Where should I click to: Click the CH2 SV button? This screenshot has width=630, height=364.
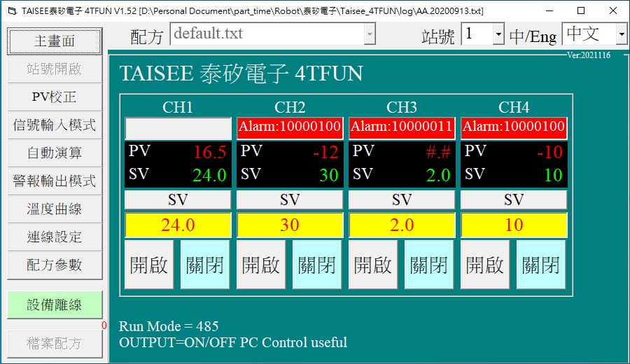point(290,199)
